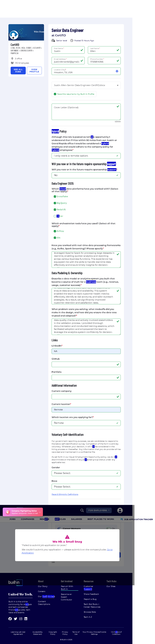Image resolution: width=155 pixels, height=644 pixels.
Task: Check the Other cloud platform checkbox
Action: 55,216
